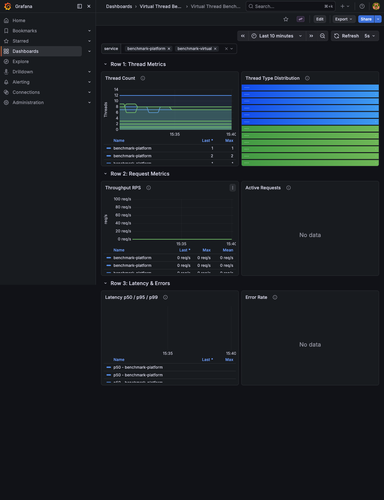Open Explore in sidebar
The image size is (384, 500).
point(21,61)
